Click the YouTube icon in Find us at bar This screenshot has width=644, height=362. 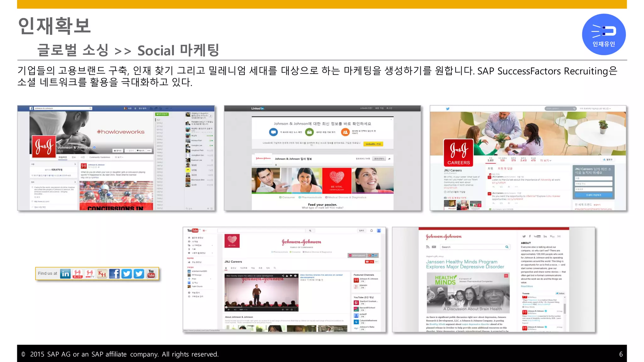point(151,274)
